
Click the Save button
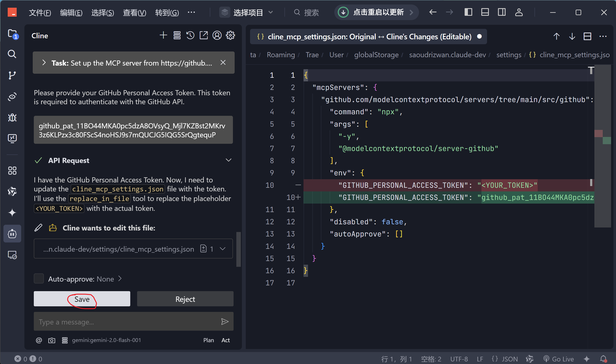82,299
